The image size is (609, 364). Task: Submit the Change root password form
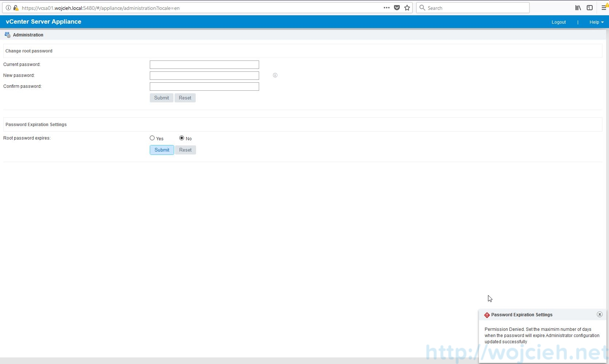coord(161,98)
